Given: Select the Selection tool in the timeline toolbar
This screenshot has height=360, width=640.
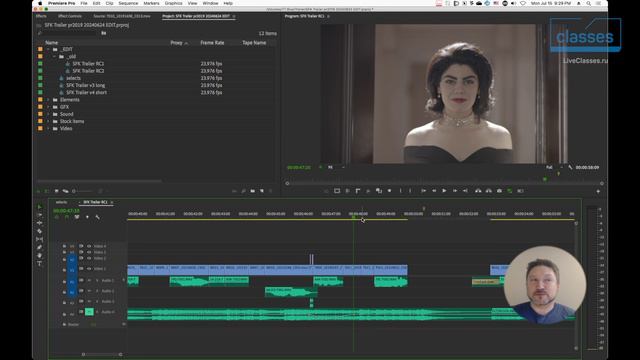Looking at the screenshot, I should 40,207.
